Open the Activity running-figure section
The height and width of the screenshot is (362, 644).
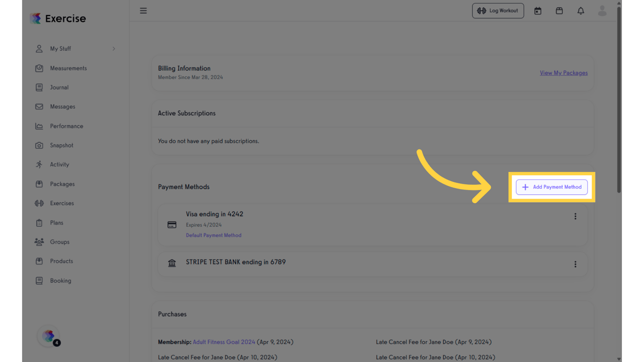point(39,165)
